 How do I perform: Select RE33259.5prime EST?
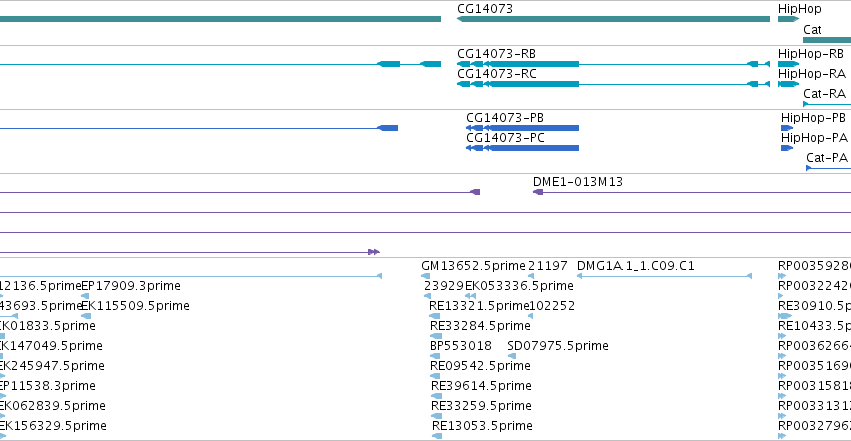click(x=436, y=417)
